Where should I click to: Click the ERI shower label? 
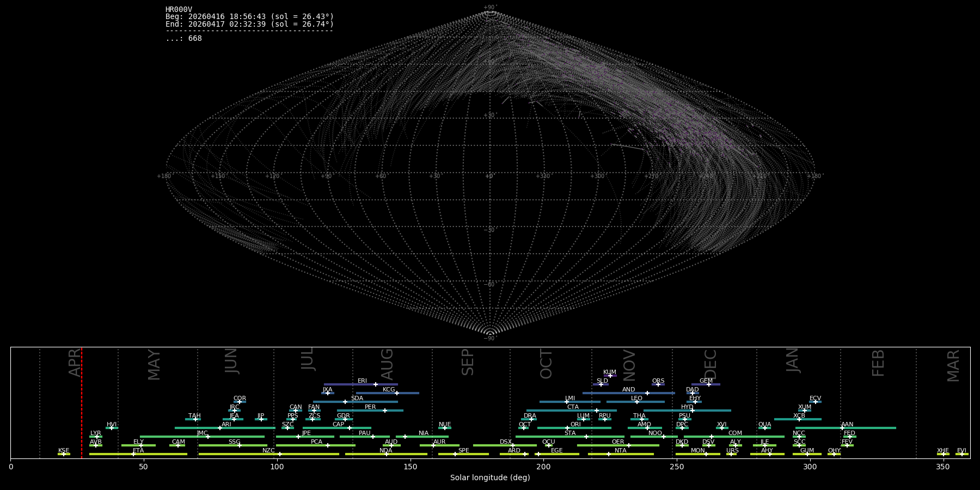(x=362, y=381)
